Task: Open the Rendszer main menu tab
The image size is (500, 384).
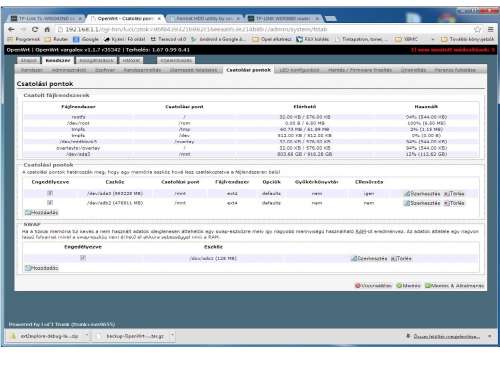Action: pyautogui.click(x=58, y=60)
